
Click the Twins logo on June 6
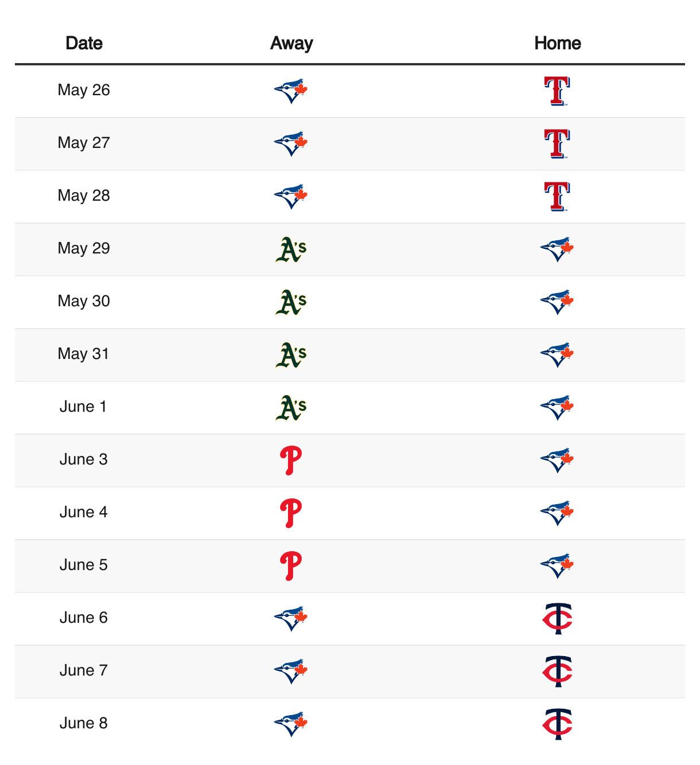(x=558, y=619)
